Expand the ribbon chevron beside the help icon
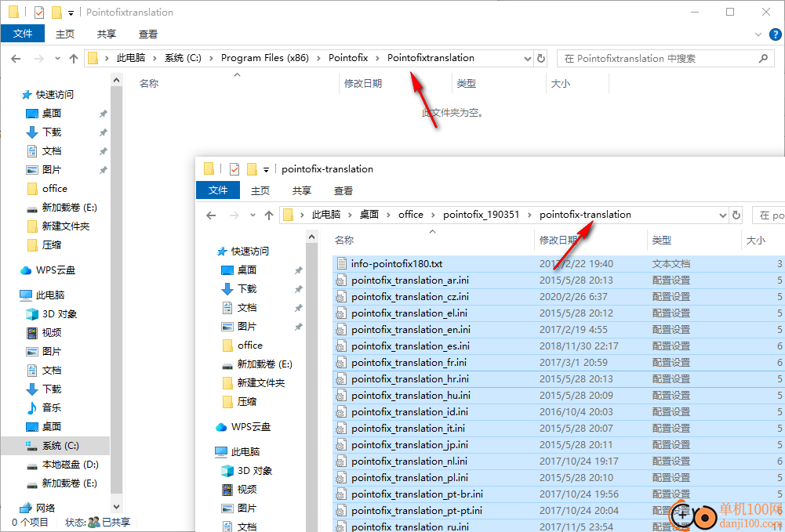Screen dimensions: 785x532 758,34
